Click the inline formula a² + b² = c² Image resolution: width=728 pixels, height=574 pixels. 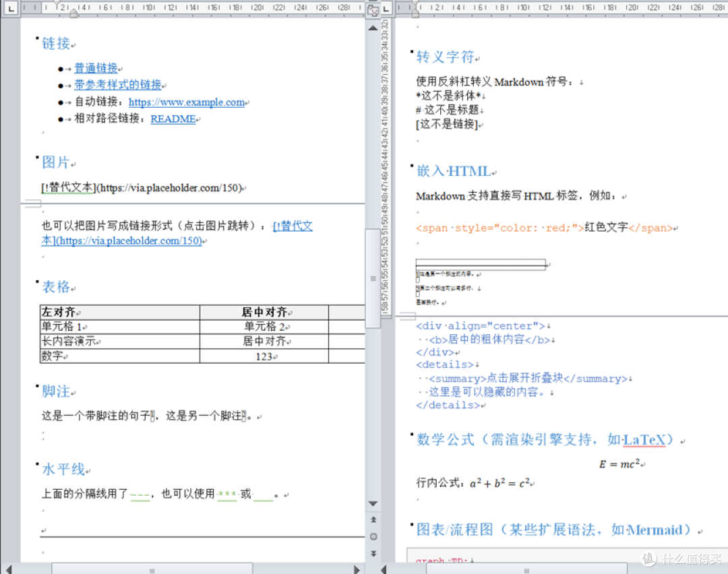click(499, 483)
